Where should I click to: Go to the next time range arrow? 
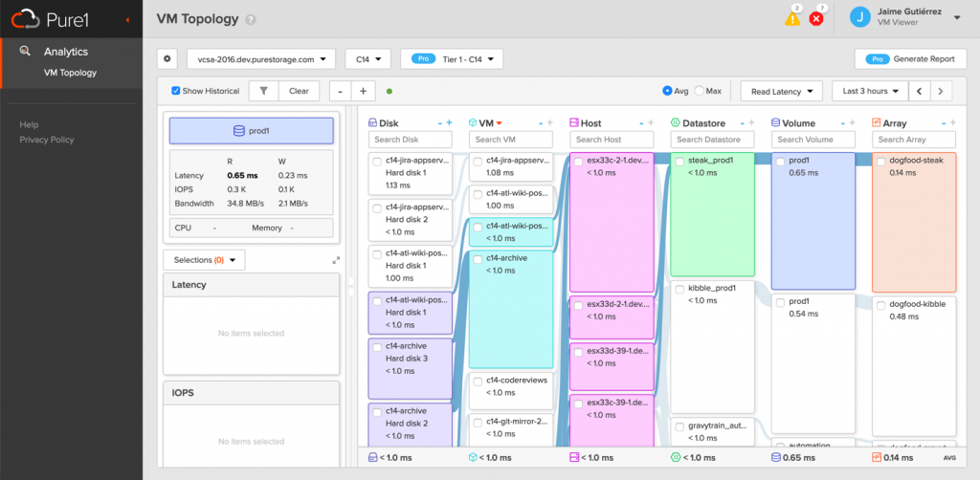tap(942, 91)
